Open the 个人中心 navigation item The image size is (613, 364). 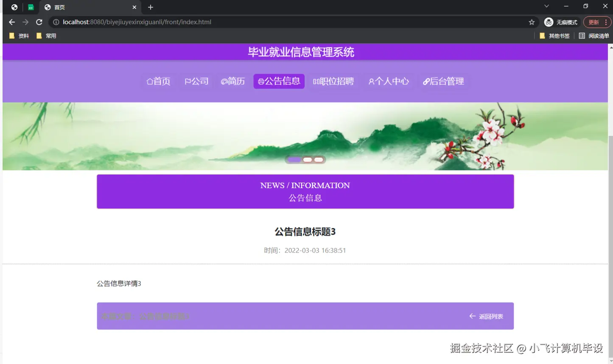389,81
